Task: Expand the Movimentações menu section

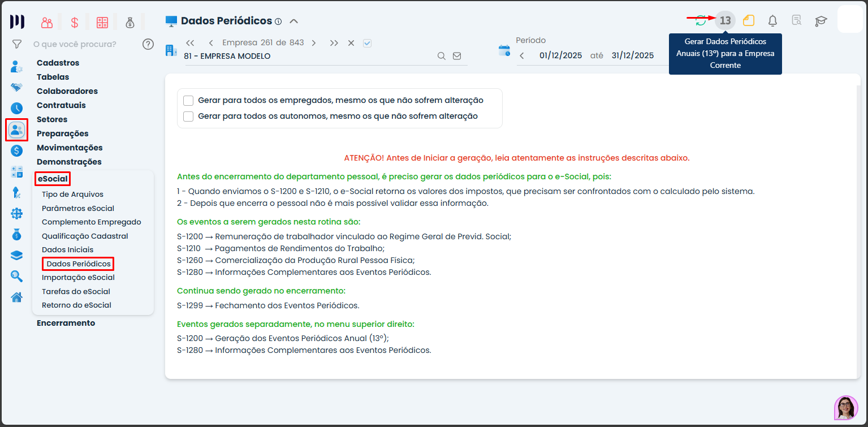Action: (70, 148)
